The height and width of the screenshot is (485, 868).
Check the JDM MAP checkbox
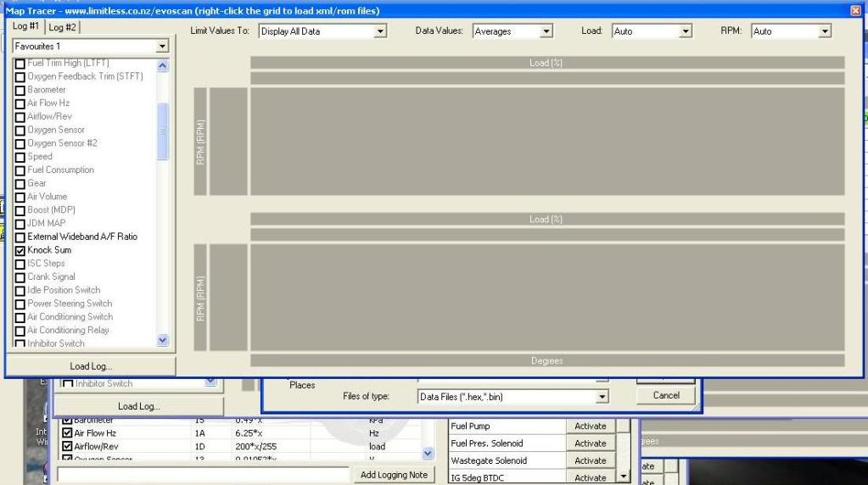[x=20, y=224]
